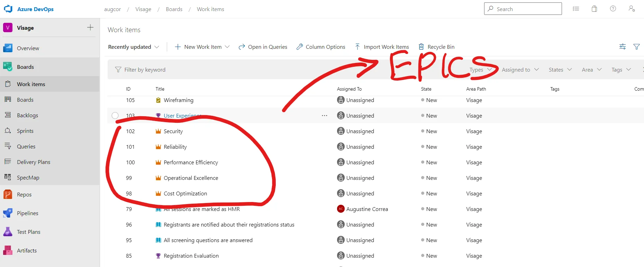Navigate to Sprints in sidebar
This screenshot has width=644, height=267.
(25, 131)
